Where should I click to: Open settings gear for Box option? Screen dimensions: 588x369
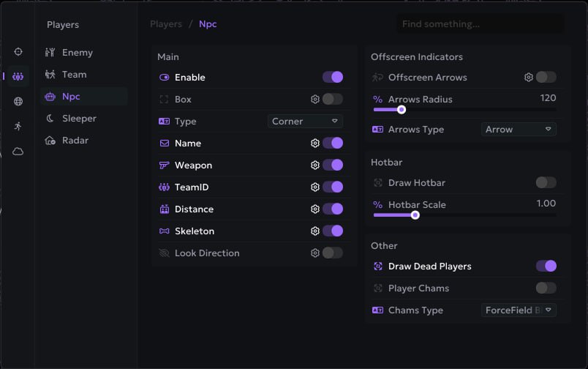(315, 100)
